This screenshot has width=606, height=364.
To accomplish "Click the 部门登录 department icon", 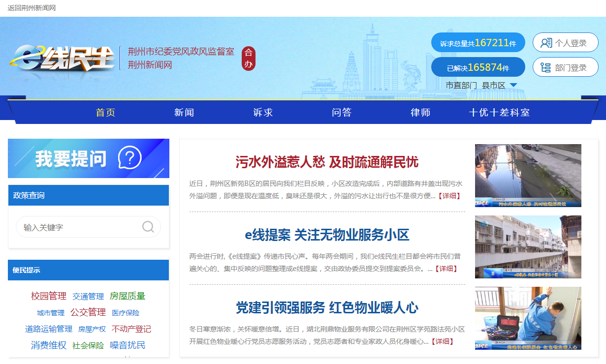I will (x=545, y=67).
